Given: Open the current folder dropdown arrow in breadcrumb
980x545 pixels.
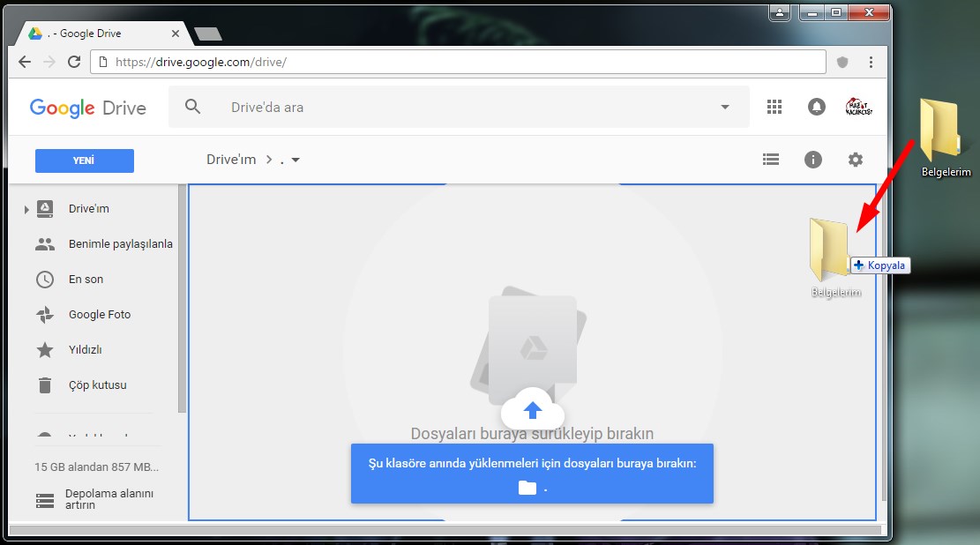Looking at the screenshot, I should click(x=295, y=161).
